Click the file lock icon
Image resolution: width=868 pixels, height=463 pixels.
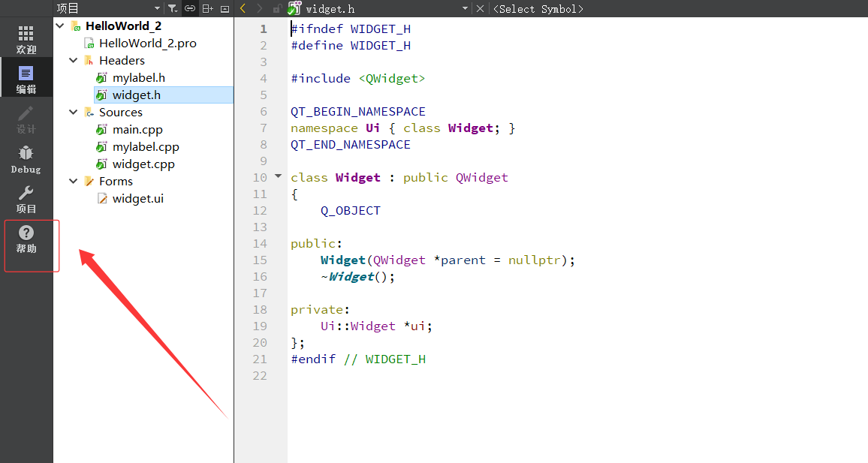coord(277,8)
